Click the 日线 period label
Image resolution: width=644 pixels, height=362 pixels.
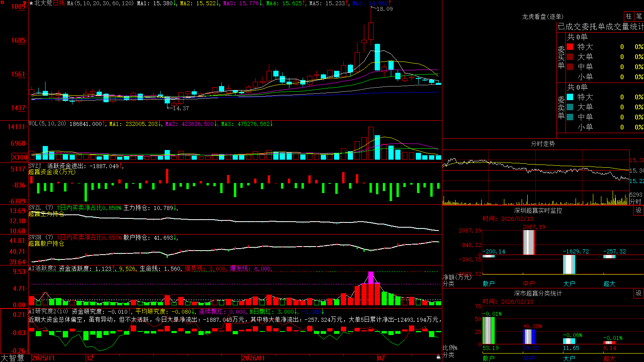[59, 3]
